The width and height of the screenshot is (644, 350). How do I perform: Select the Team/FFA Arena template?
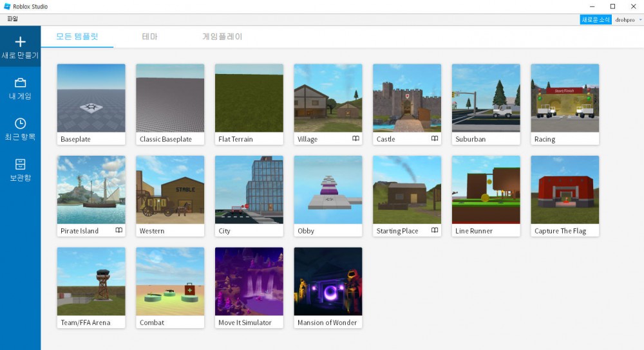coord(91,288)
